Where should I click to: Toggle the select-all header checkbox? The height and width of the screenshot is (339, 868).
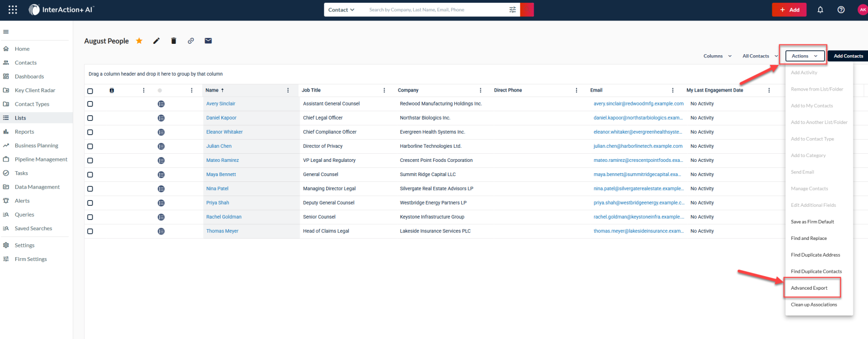click(x=90, y=91)
